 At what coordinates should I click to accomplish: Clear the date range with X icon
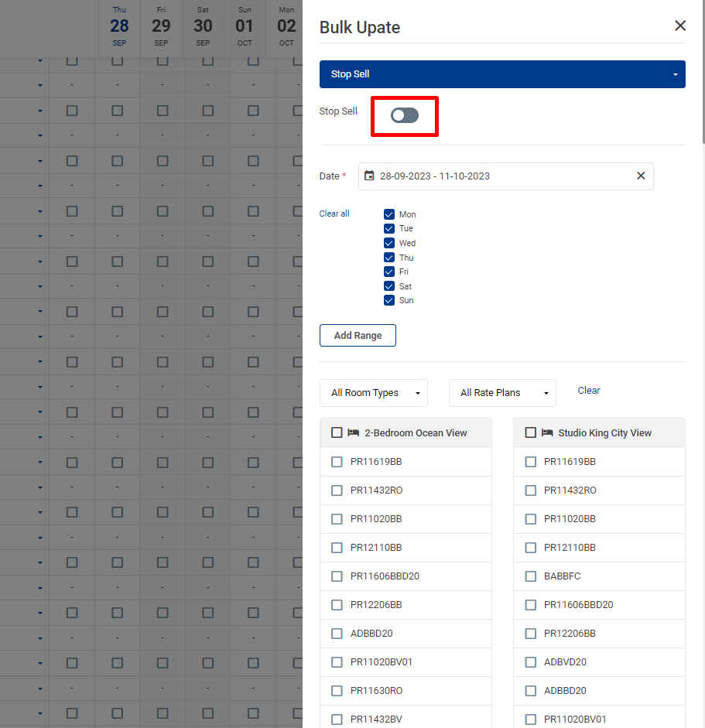(641, 176)
